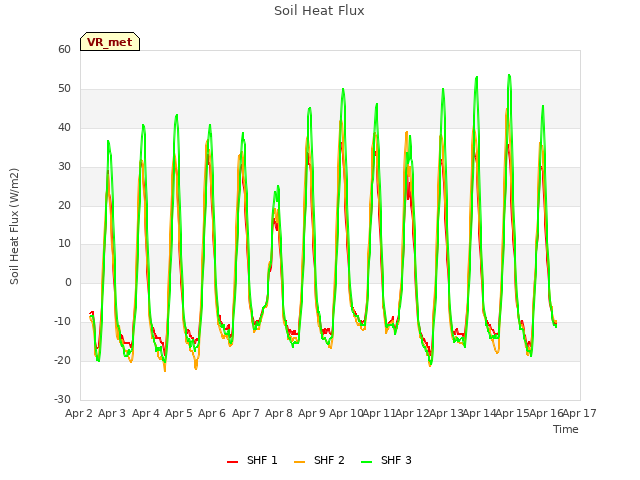This screenshot has height=480, width=640.
Task: Click the Apr 8 x-axis label
Action: coord(279,413)
